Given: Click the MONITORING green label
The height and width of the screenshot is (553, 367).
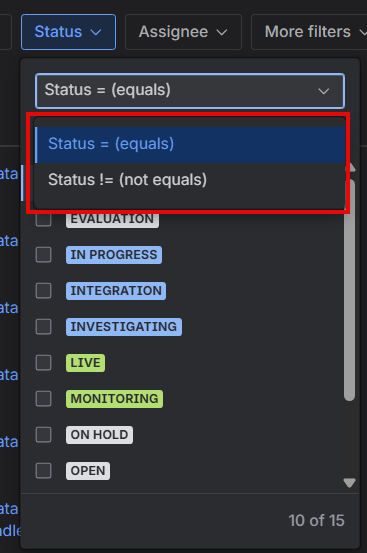Looking at the screenshot, I should coord(114,399).
